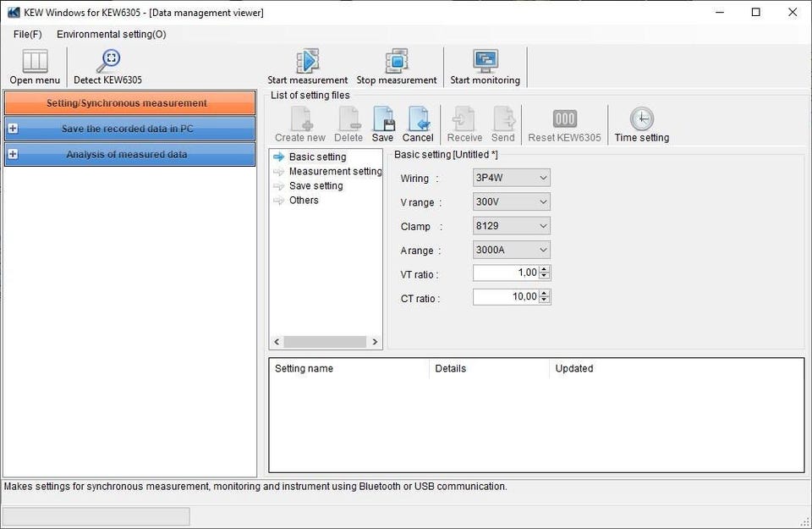Open the File(F) menu
Viewport: 812px width, 529px height.
[x=27, y=34]
